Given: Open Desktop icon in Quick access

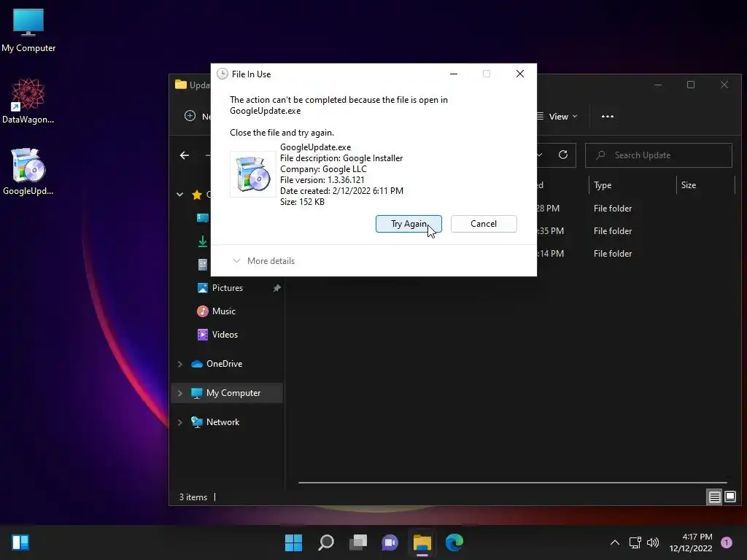Looking at the screenshot, I should [x=203, y=218].
